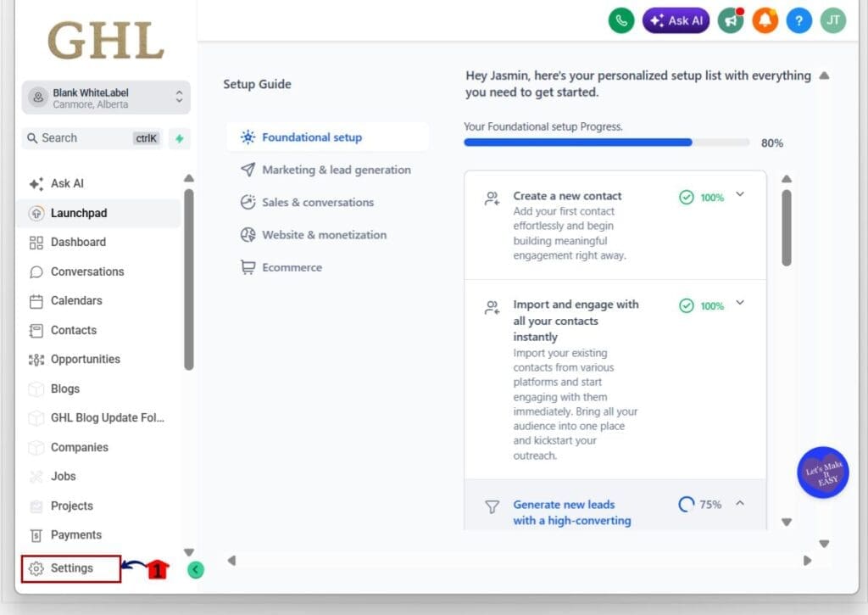Viewport: 868px width, 615px height.
Task: Click the setup list scrollbar down arrow
Action: pyautogui.click(x=787, y=522)
